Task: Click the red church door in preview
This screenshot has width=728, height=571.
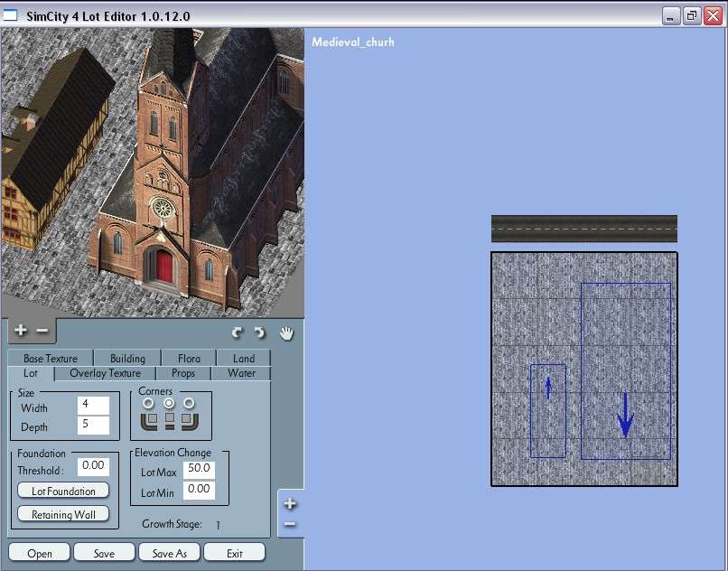Action: (x=164, y=267)
